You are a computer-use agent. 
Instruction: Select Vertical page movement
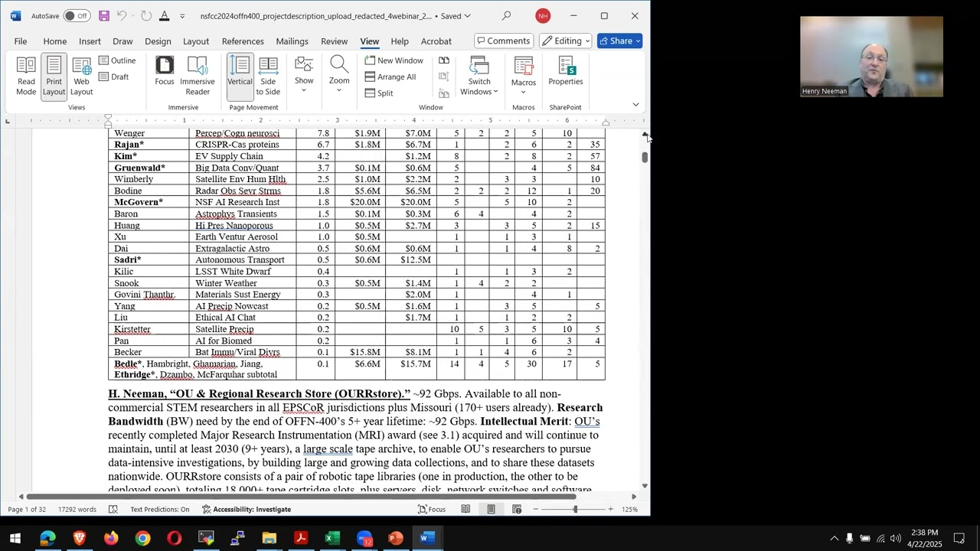tap(240, 77)
